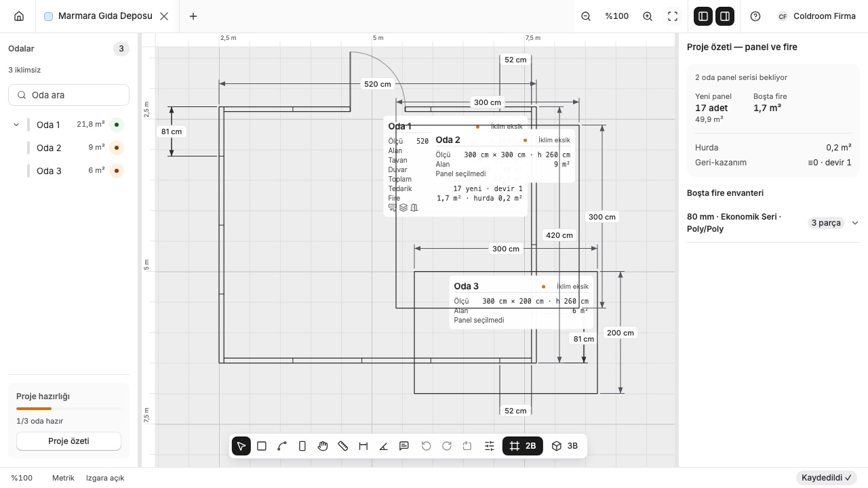Zoom out with the minus magnifier

[x=587, y=16]
